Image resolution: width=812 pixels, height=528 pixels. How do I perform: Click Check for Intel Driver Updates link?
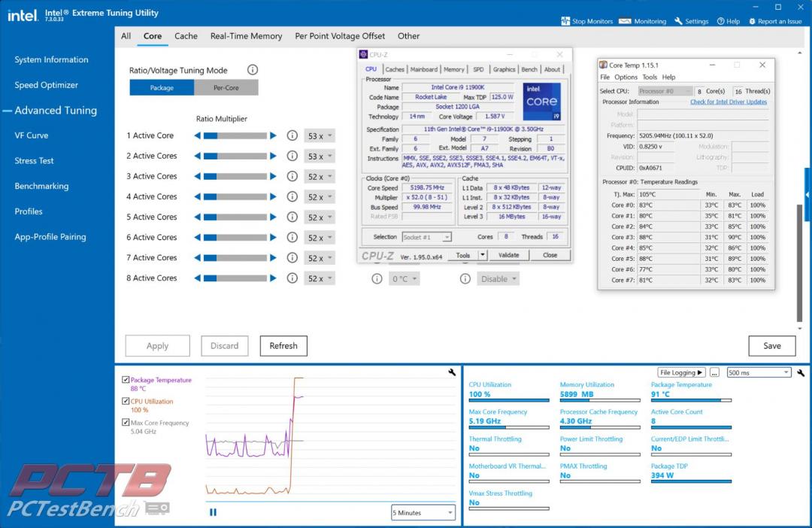728,102
